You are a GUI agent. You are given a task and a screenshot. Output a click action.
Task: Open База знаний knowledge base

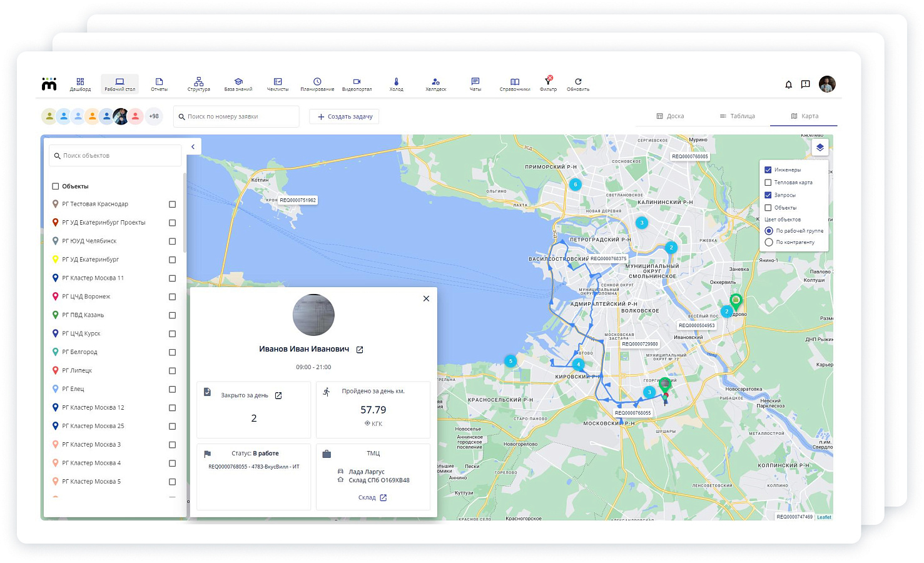[x=238, y=84]
